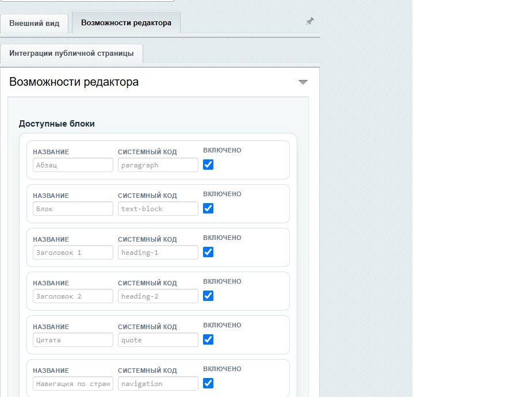This screenshot has height=397, width=532.
Task: Click the Возможности редактора section title
Action: [74, 82]
